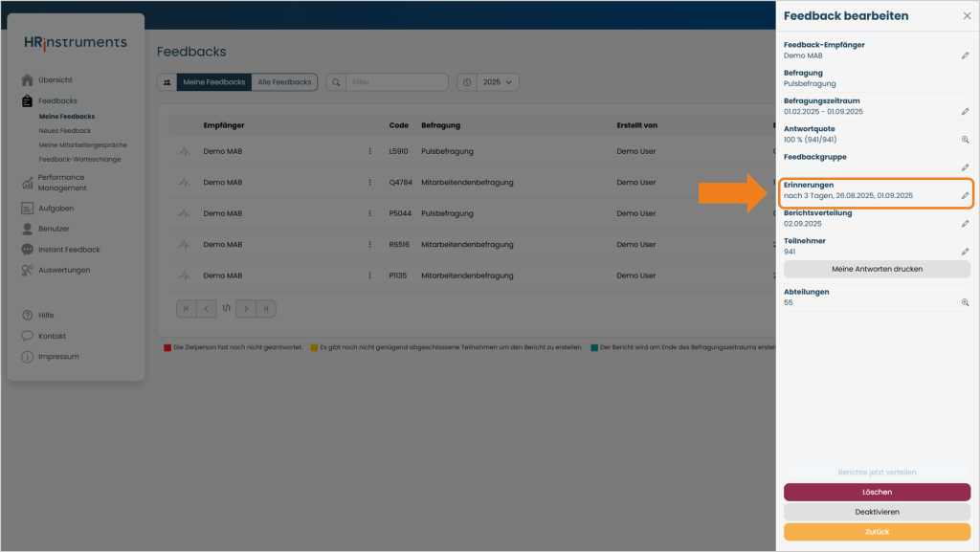Edit Befragungszeitraum with pencil icon

click(965, 112)
